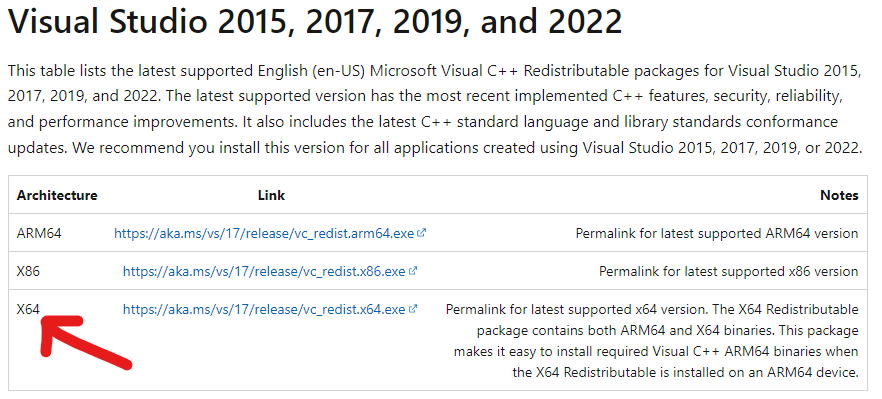The width and height of the screenshot is (882, 399).
Task: Select the Link column header
Action: [x=271, y=195]
